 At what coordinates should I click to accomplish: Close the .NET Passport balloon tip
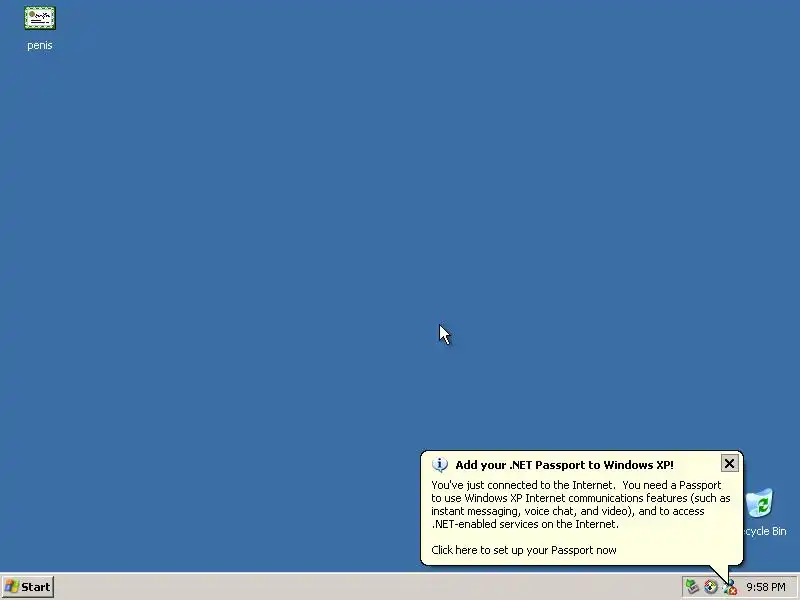coord(730,463)
